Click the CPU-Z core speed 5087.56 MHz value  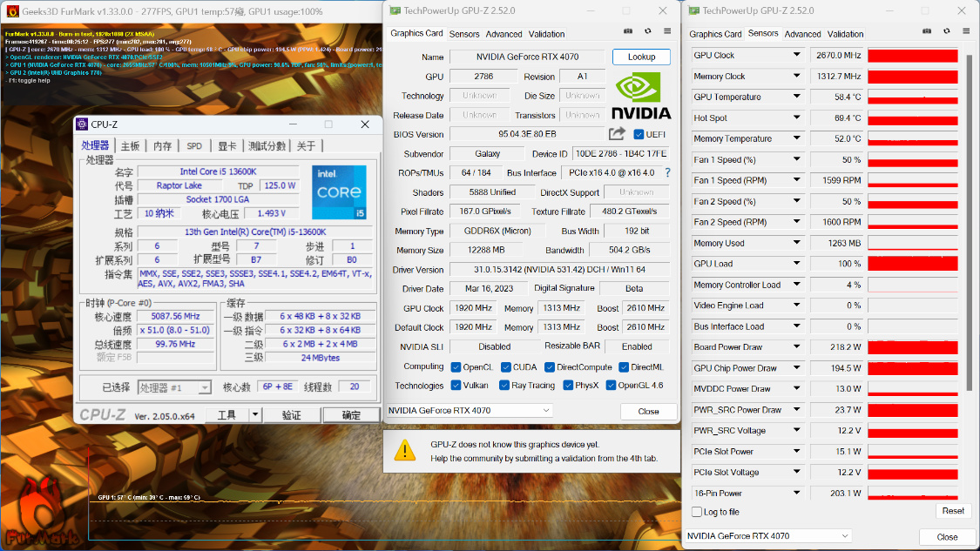176,316
